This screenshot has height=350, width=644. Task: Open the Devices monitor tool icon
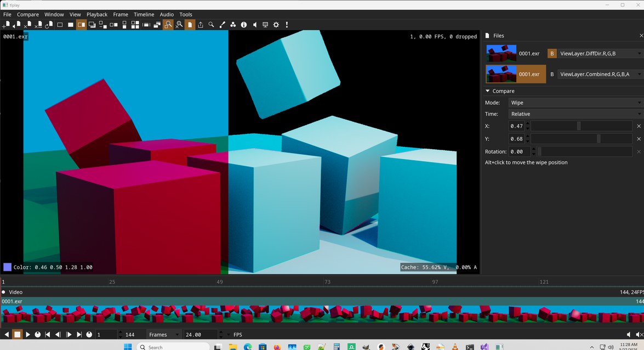coord(265,25)
